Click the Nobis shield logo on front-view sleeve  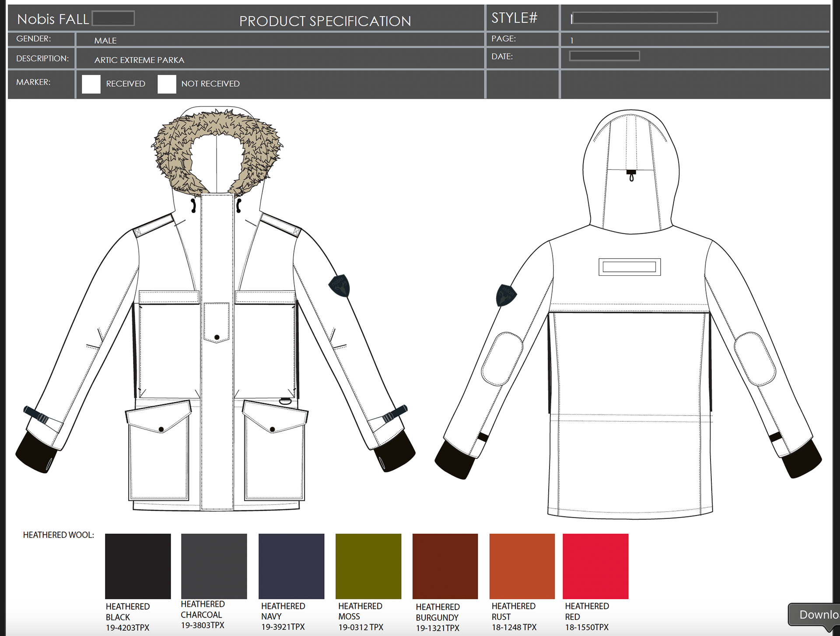[339, 286]
